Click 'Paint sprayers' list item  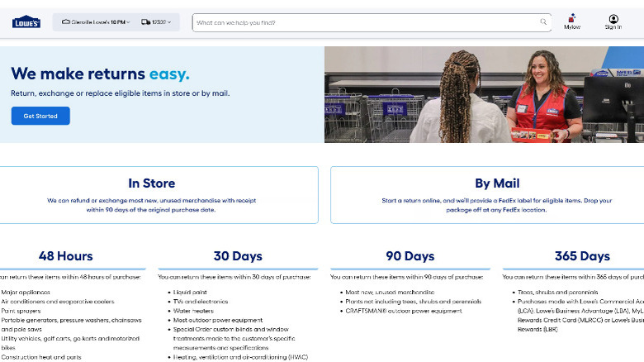click(x=21, y=311)
